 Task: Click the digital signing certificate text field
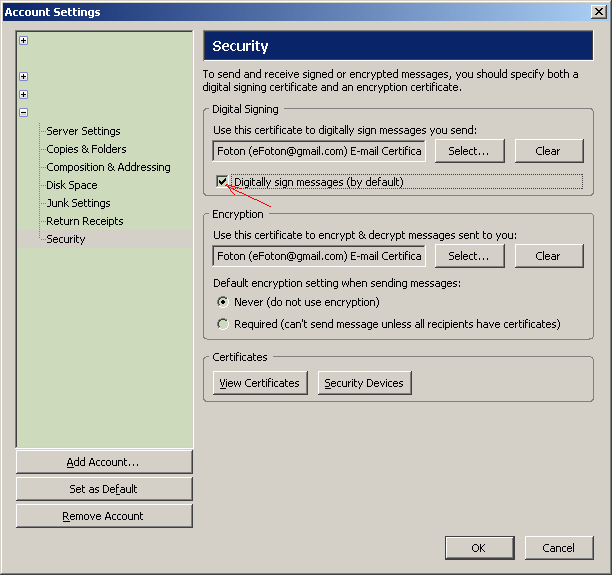coord(319,151)
